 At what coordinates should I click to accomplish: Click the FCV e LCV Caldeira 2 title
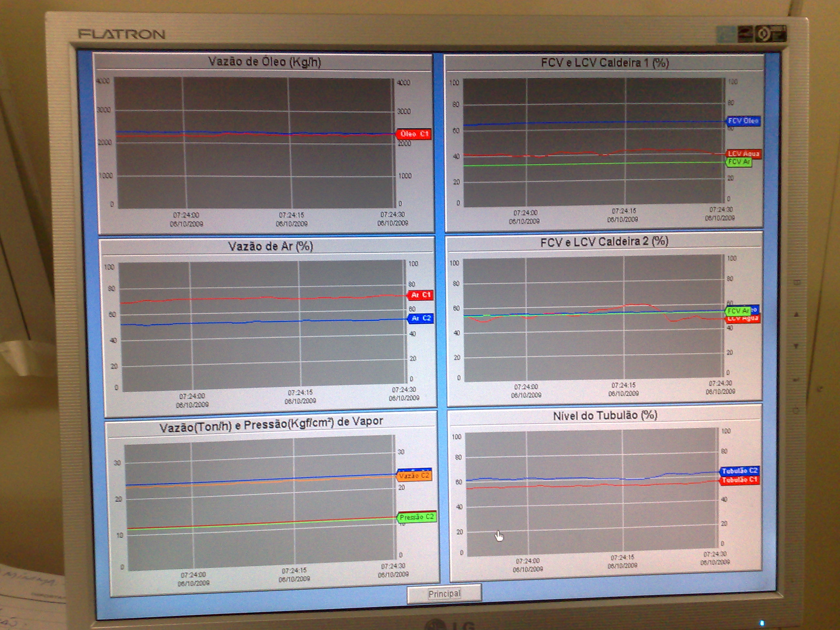tap(604, 241)
